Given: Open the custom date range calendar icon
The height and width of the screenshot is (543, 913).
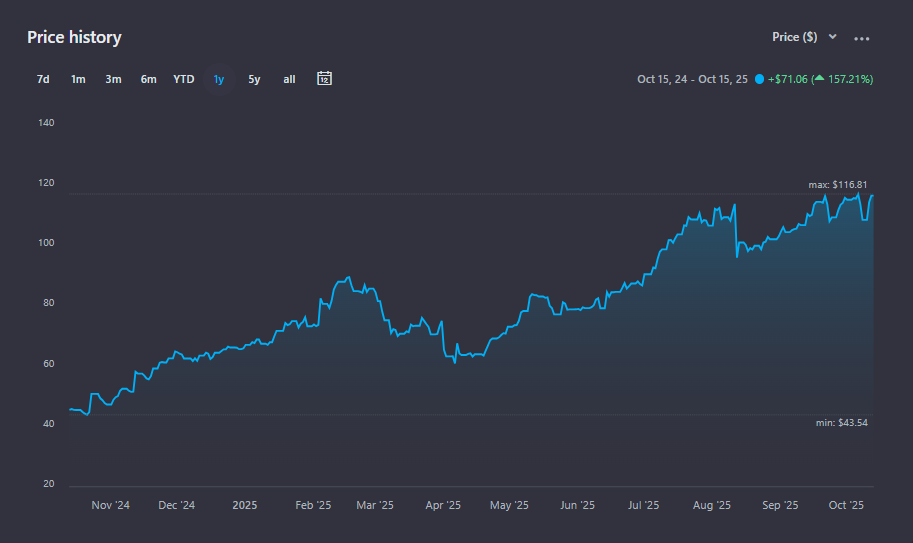Looking at the screenshot, I should coord(324,79).
